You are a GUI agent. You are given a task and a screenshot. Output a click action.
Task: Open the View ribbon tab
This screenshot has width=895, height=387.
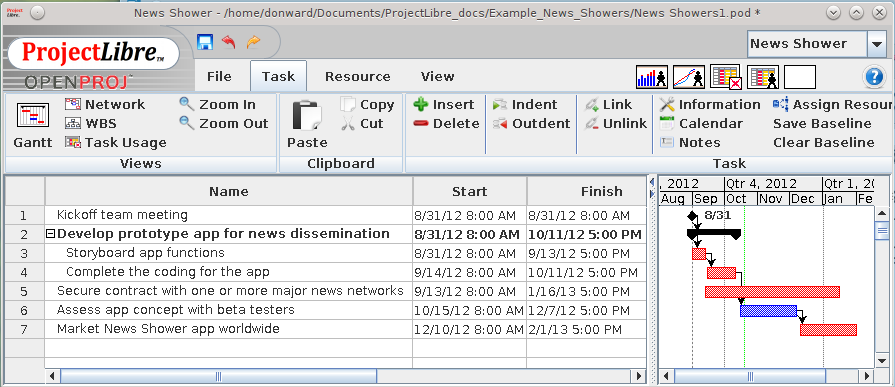tap(437, 76)
